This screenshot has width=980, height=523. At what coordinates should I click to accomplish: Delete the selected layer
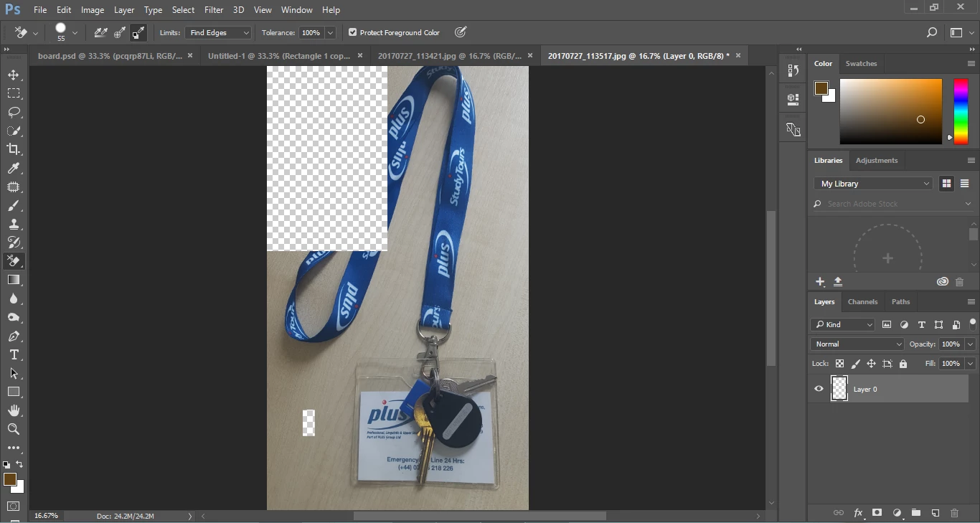coord(955,513)
